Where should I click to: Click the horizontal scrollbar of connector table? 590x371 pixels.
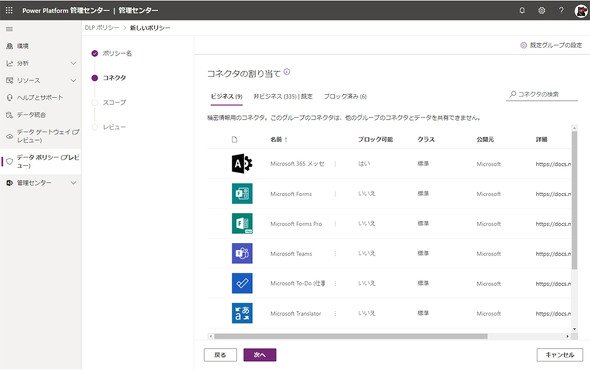(351, 336)
